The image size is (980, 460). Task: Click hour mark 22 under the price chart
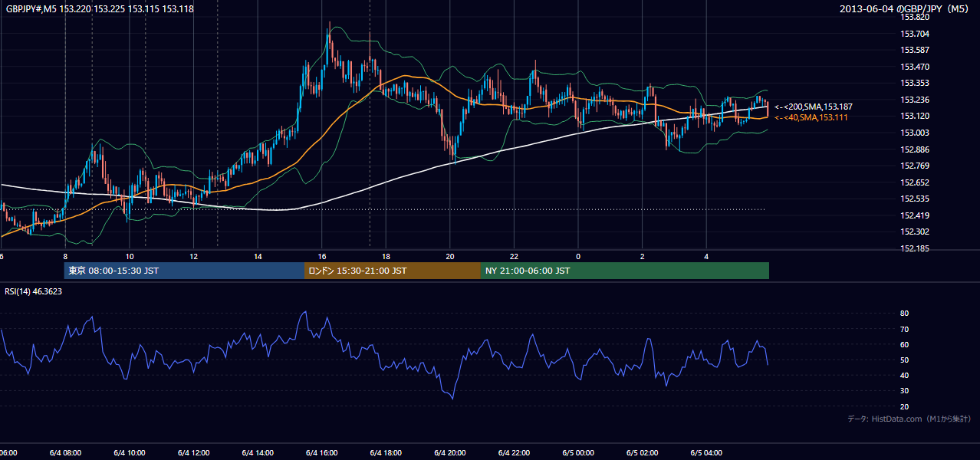pos(514,256)
